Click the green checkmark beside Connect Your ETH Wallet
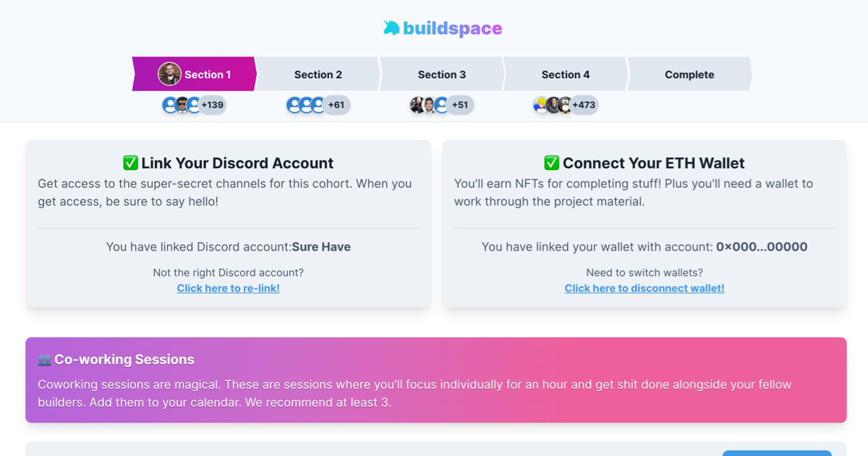 (552, 163)
